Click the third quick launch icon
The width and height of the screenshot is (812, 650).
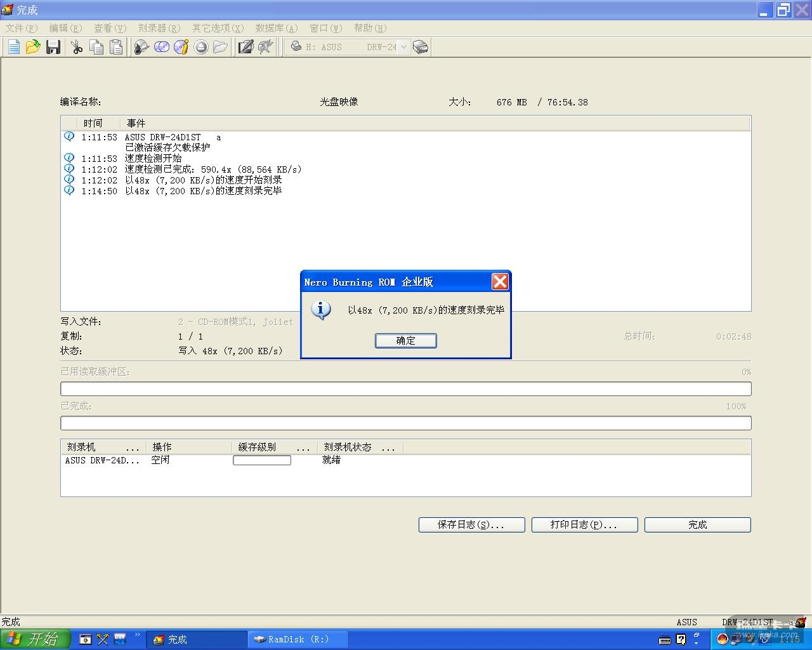point(120,639)
